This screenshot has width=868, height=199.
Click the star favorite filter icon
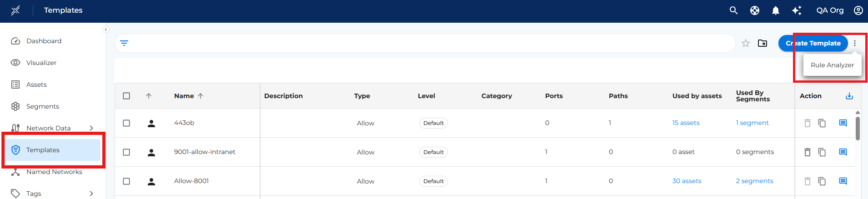pos(746,43)
